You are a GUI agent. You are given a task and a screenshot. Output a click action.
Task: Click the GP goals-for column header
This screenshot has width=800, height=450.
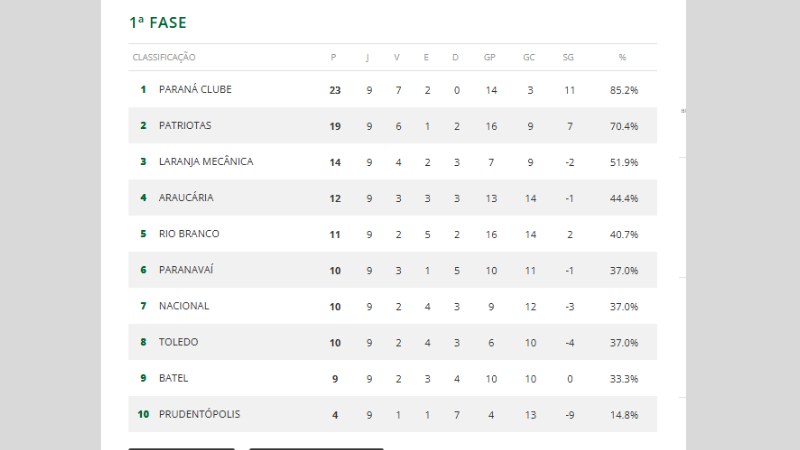click(490, 57)
